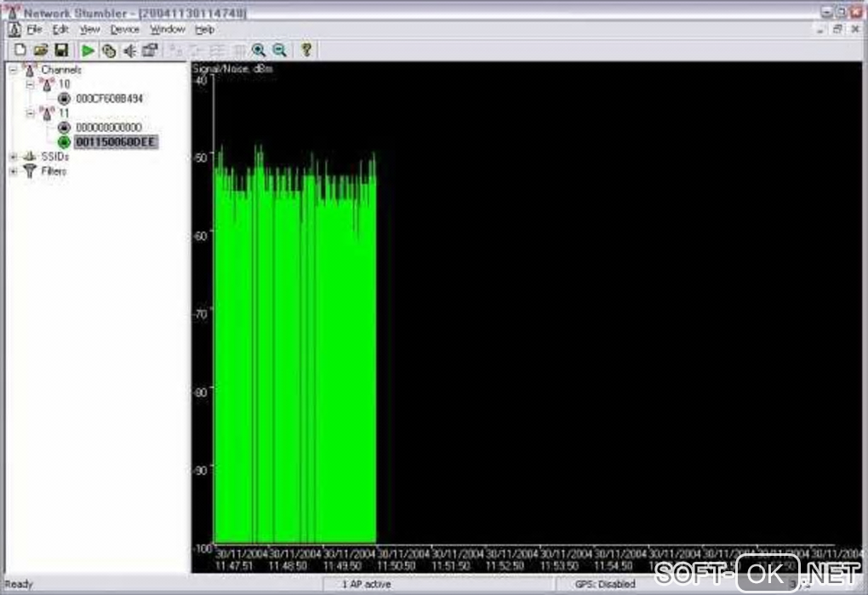Open the Device menu
This screenshot has height=595, width=868.
(124, 29)
